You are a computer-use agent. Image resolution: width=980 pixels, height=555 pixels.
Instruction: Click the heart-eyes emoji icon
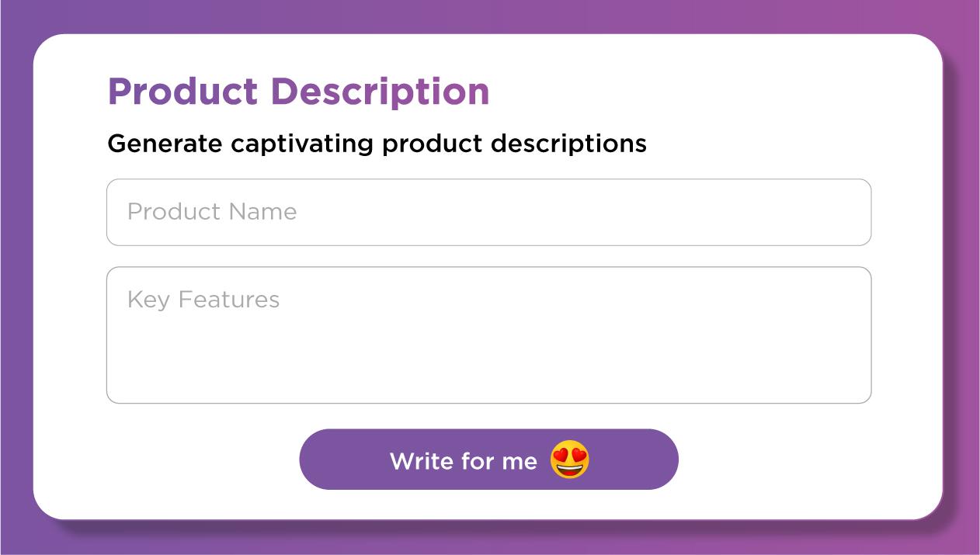point(570,460)
